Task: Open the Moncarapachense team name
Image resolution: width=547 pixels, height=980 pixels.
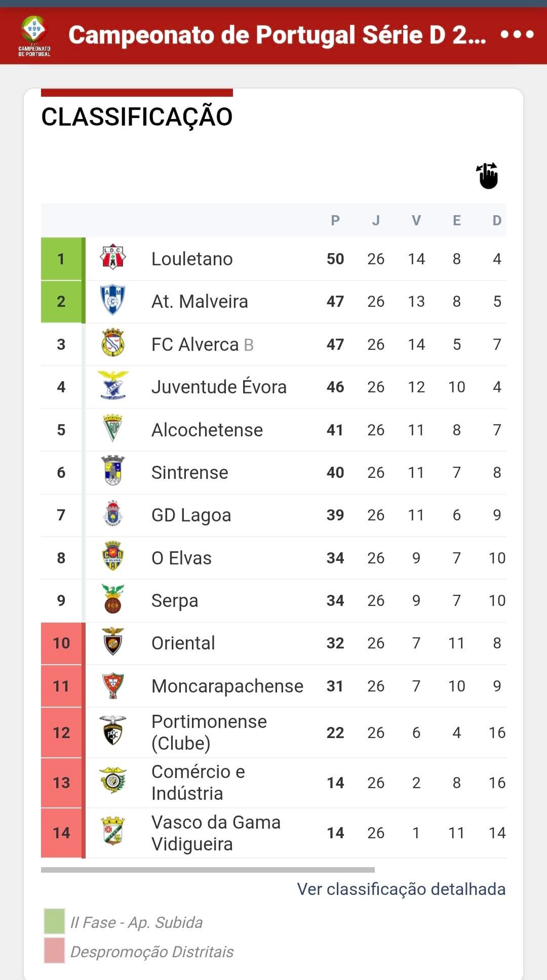Action: click(227, 686)
